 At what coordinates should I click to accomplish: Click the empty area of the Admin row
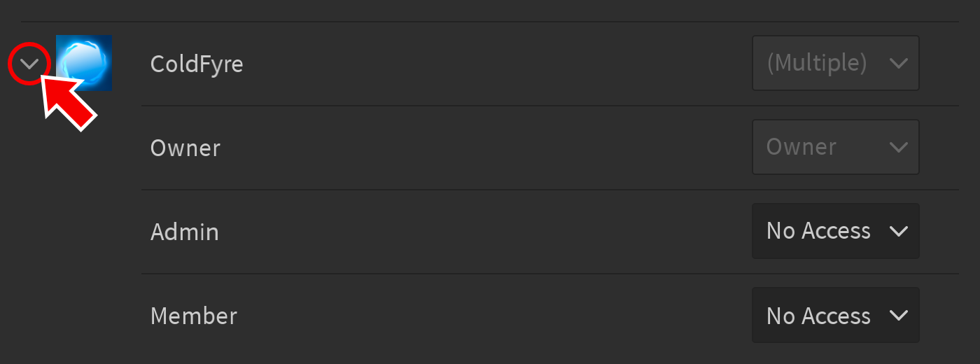[490, 231]
